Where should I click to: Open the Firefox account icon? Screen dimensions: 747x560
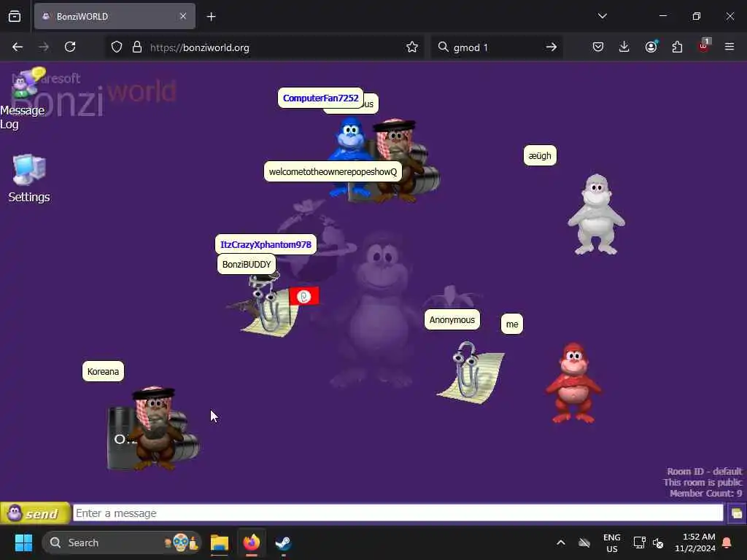point(651,47)
